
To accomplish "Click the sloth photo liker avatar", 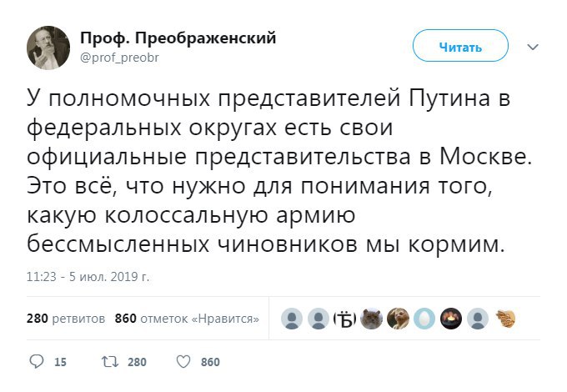I will [x=398, y=319].
